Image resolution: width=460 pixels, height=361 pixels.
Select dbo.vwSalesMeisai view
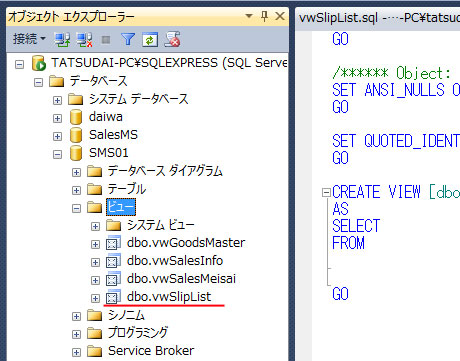(181, 279)
